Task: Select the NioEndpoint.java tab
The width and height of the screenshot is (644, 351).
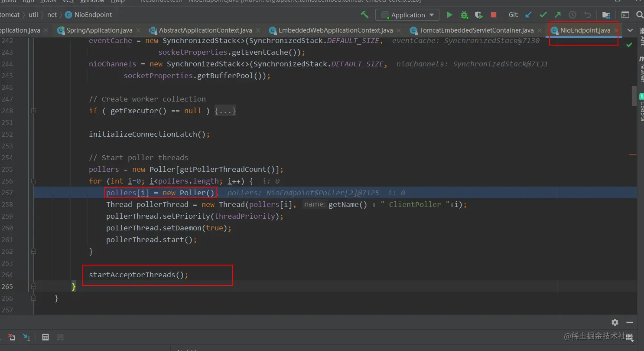Action: click(585, 30)
